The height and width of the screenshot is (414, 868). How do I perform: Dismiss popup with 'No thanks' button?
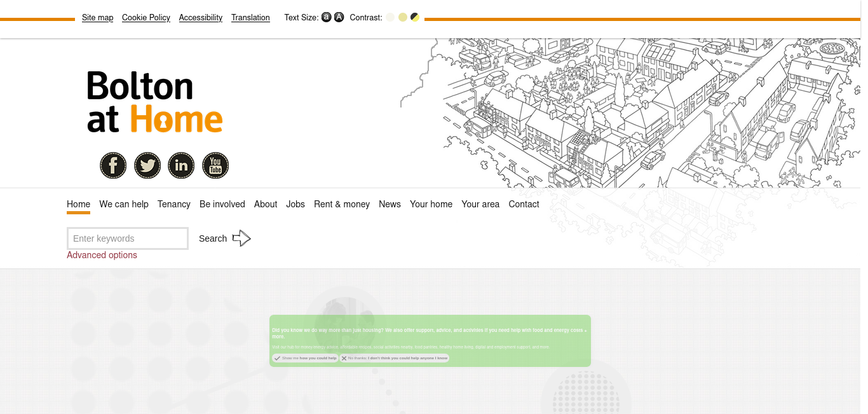coord(395,358)
